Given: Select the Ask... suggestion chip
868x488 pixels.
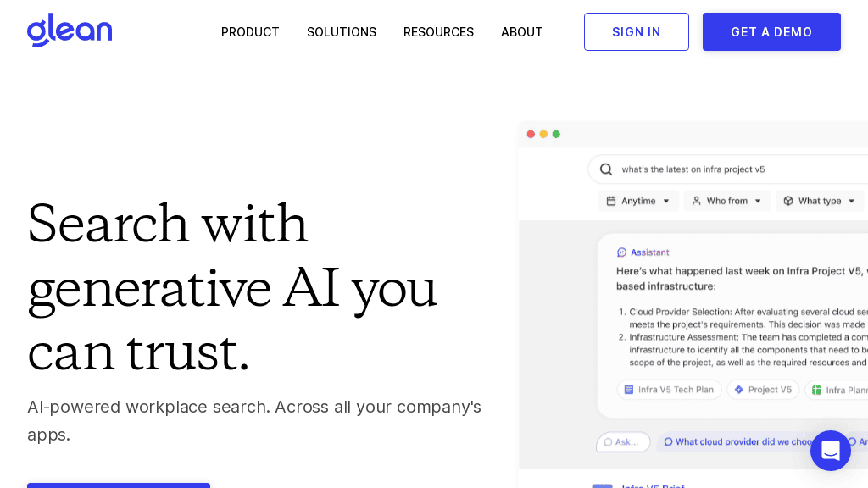Looking at the screenshot, I should point(624,441).
